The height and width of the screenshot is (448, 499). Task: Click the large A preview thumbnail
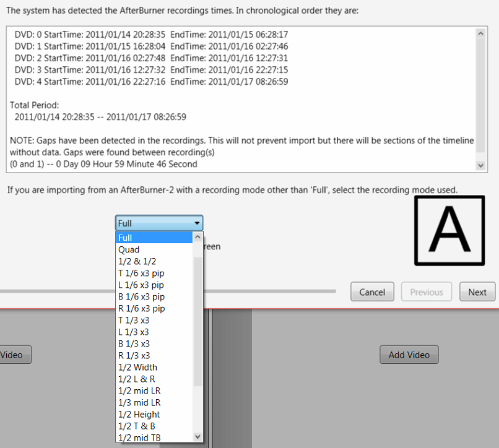pyautogui.click(x=449, y=230)
